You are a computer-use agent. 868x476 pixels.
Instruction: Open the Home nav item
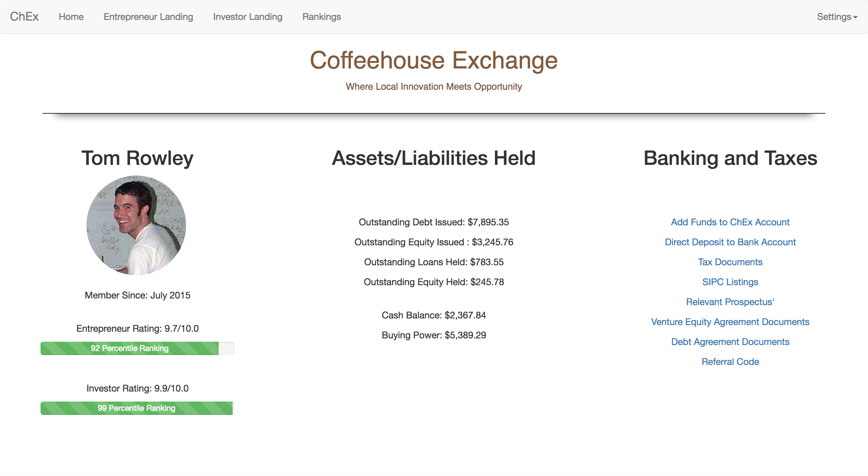[x=71, y=17]
